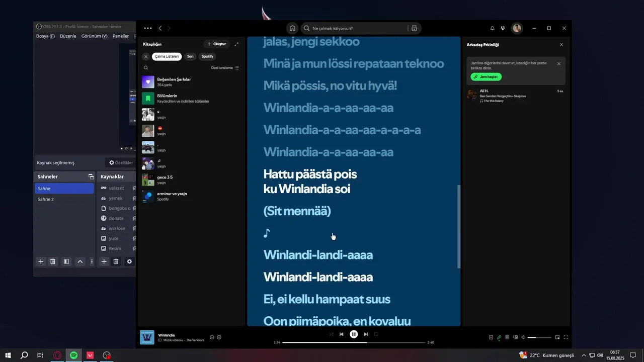Viewport: 644px width, 362px height.
Task: Adjust the Spotify volume slider
Action: click(x=539, y=337)
